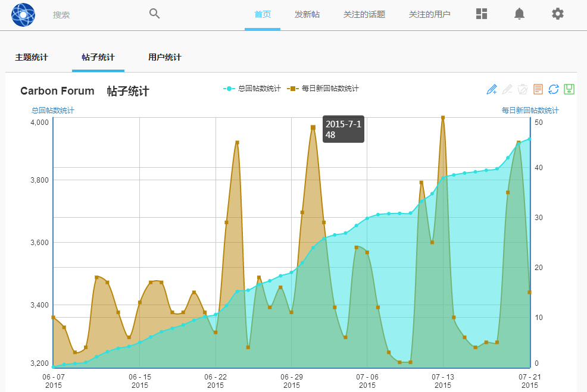
Task: Enable mark-line drawing with pencil-plus icon
Action: pyautogui.click(x=492, y=89)
